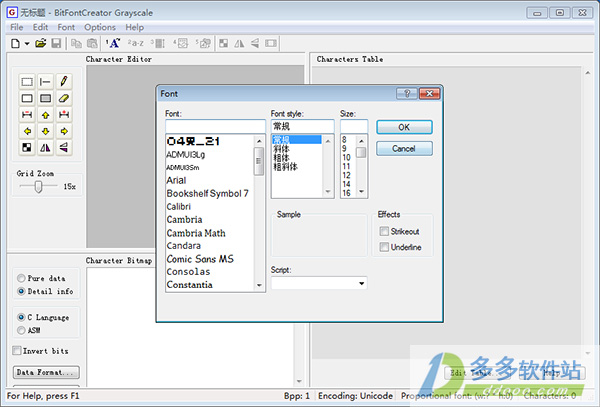The image size is (600, 407).
Task: Click the invert checker icon in top toolbar
Action: pos(223,44)
